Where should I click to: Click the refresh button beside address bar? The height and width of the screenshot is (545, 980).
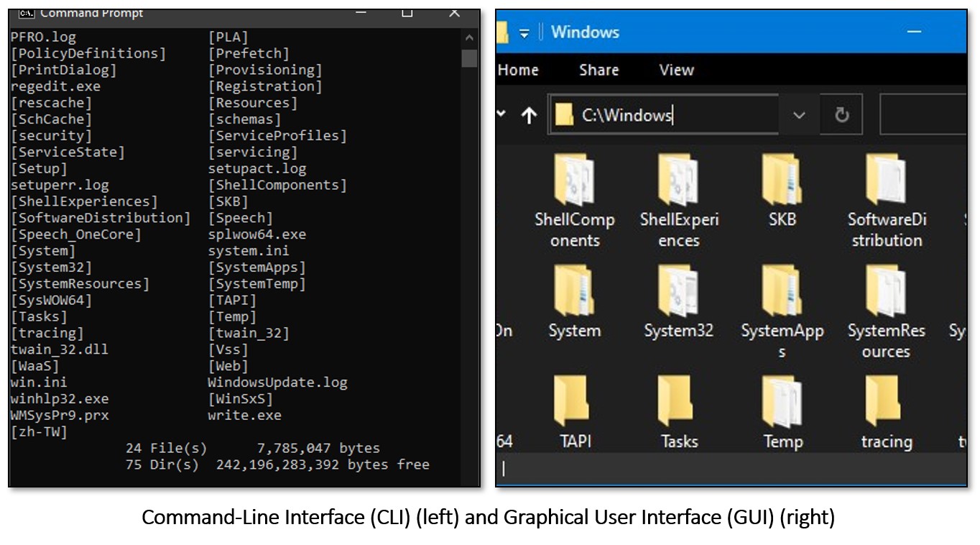tap(841, 115)
